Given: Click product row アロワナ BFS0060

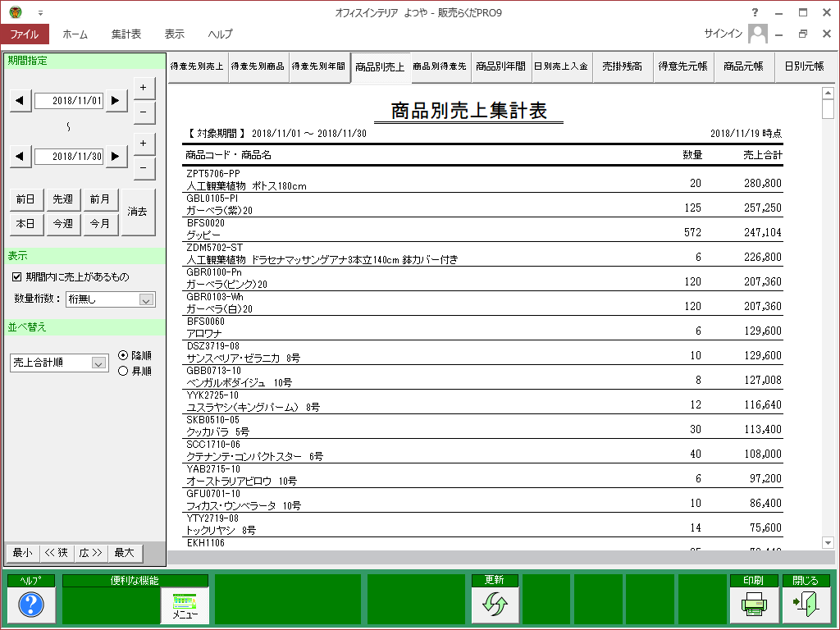Looking at the screenshot, I should tap(482, 328).
